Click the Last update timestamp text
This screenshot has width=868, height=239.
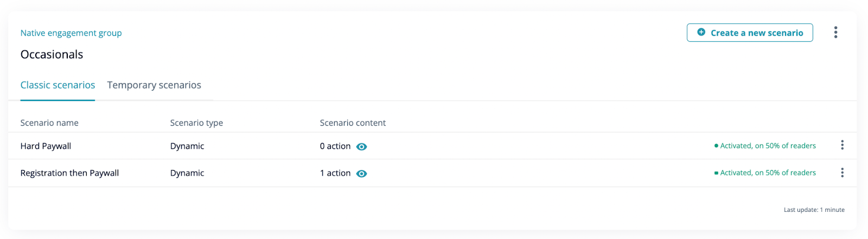[x=814, y=210]
